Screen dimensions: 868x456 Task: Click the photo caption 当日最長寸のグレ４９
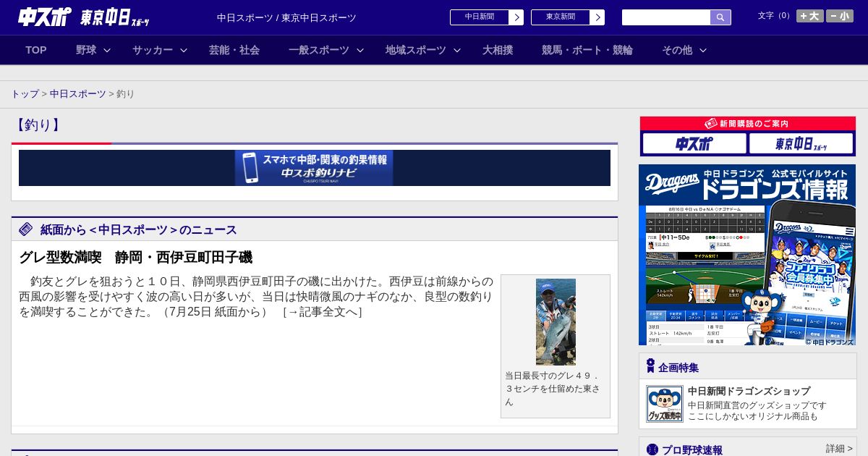pos(552,389)
